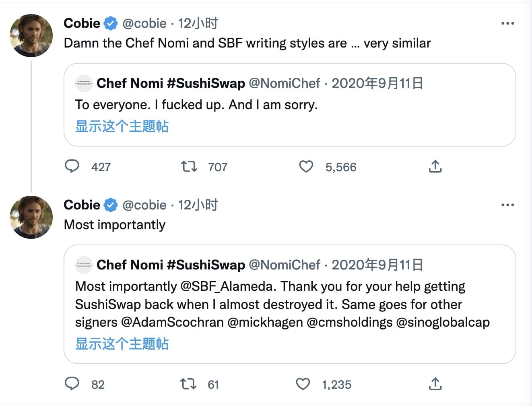Image resolution: width=532 pixels, height=406 pixels.
Task: Expand the thread via first 显示这个主题帖 link
Action: click(122, 126)
